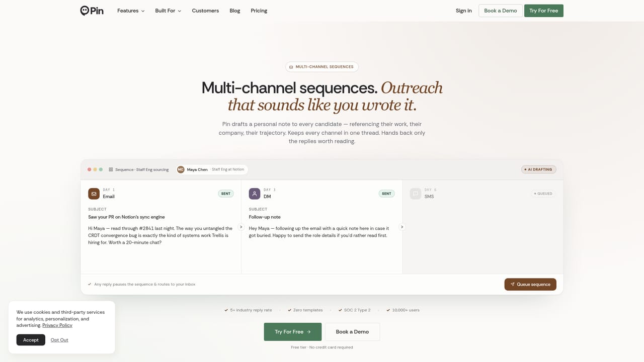Screen dimensions: 644x362
Task: Click Book a Demo in header
Action: [500, 11]
